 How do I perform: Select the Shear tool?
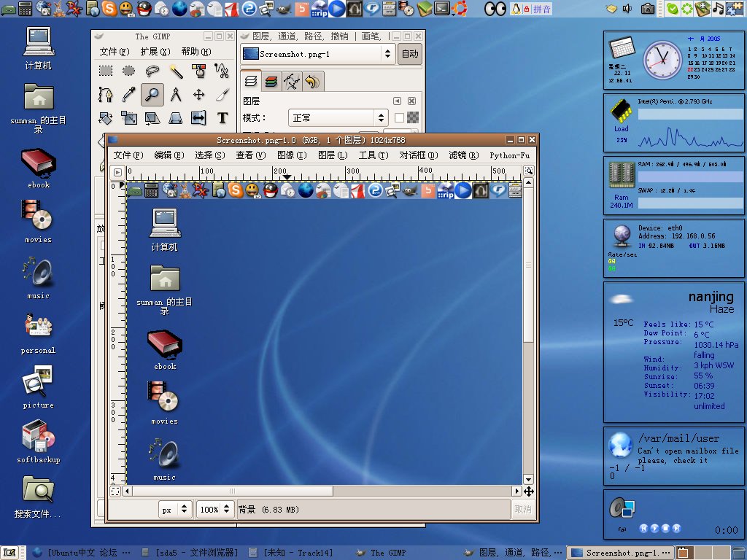click(152, 117)
